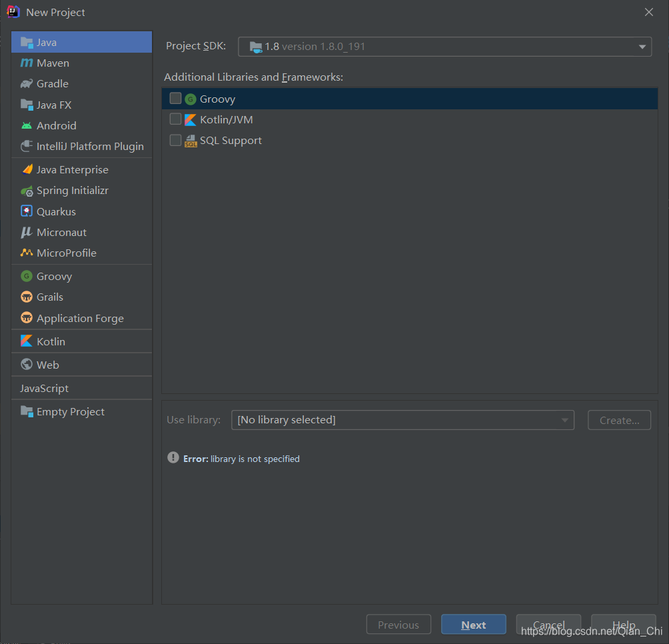Check the SQL Support checkbox
The width and height of the screenshot is (669, 644).
pos(175,140)
